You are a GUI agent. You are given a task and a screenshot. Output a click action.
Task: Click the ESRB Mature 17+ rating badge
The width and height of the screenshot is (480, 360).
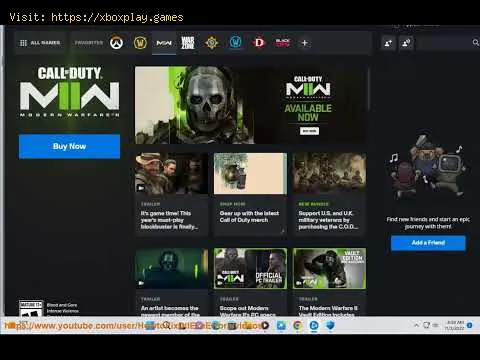point(31,309)
